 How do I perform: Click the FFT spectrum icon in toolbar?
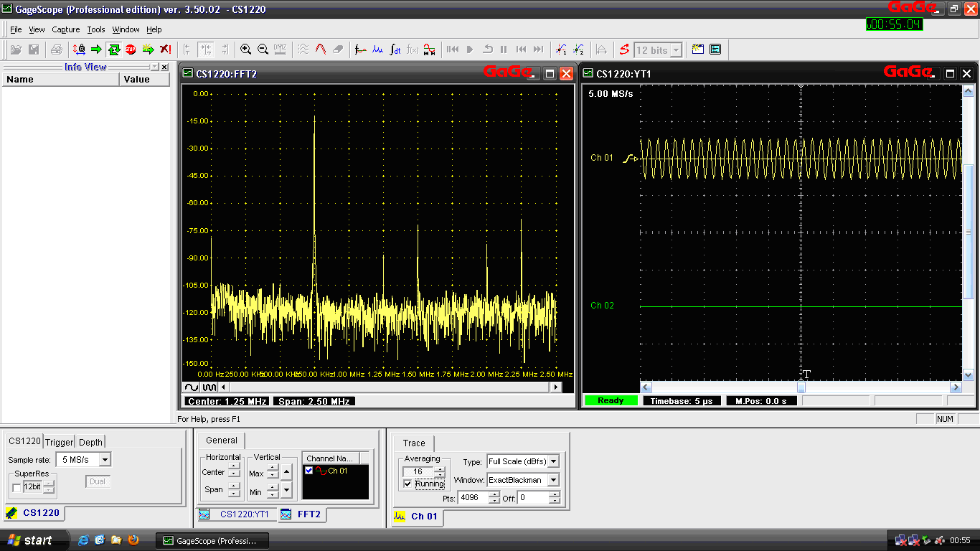pyautogui.click(x=377, y=50)
